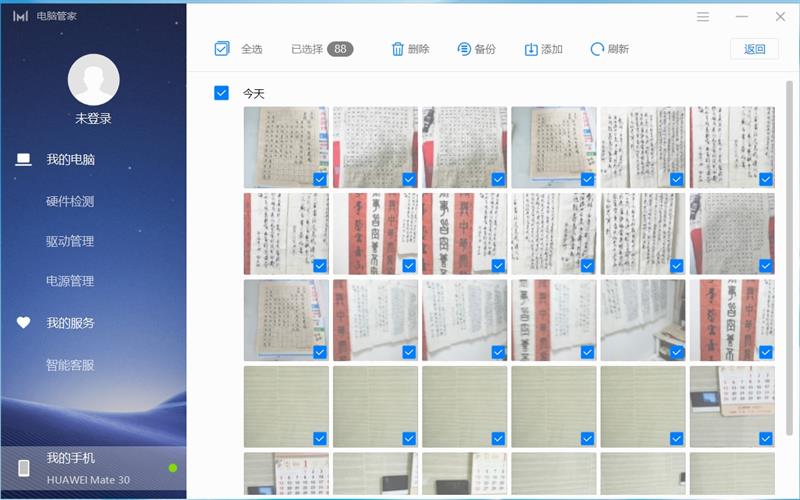Uncheck first blank photo checkbox in fourth row
This screenshot has height=500, width=800.
320,438
